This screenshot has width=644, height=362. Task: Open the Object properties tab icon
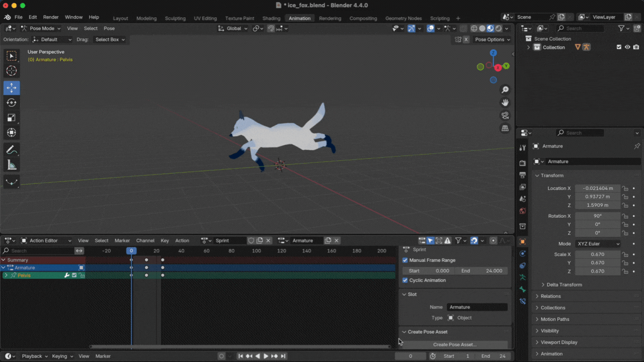pyautogui.click(x=523, y=242)
